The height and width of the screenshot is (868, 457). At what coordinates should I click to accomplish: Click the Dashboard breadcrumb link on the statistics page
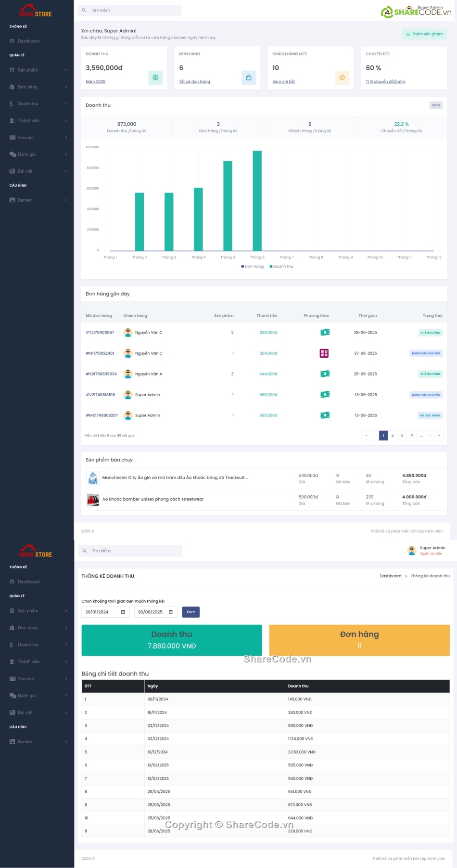391,576
